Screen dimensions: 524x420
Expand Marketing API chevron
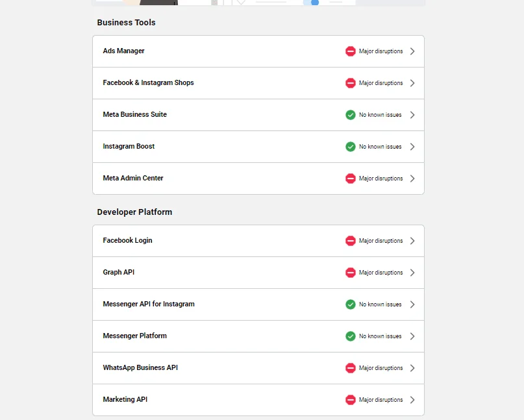(x=412, y=400)
